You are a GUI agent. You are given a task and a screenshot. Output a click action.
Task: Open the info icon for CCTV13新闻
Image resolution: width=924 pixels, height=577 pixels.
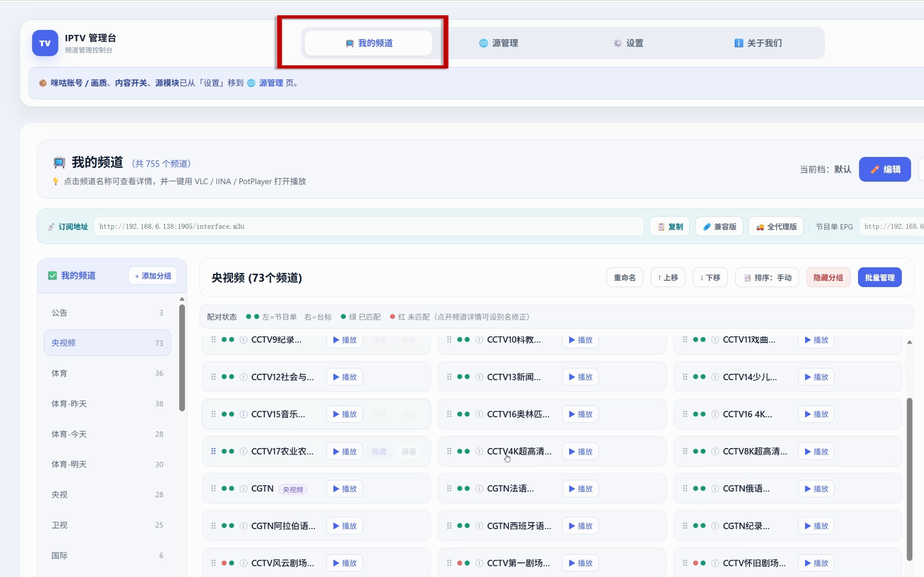pos(479,377)
